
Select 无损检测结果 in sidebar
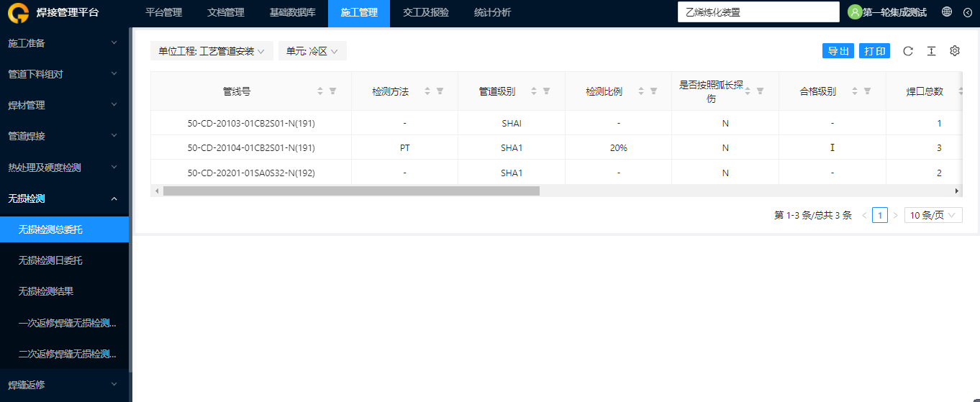tap(65, 291)
